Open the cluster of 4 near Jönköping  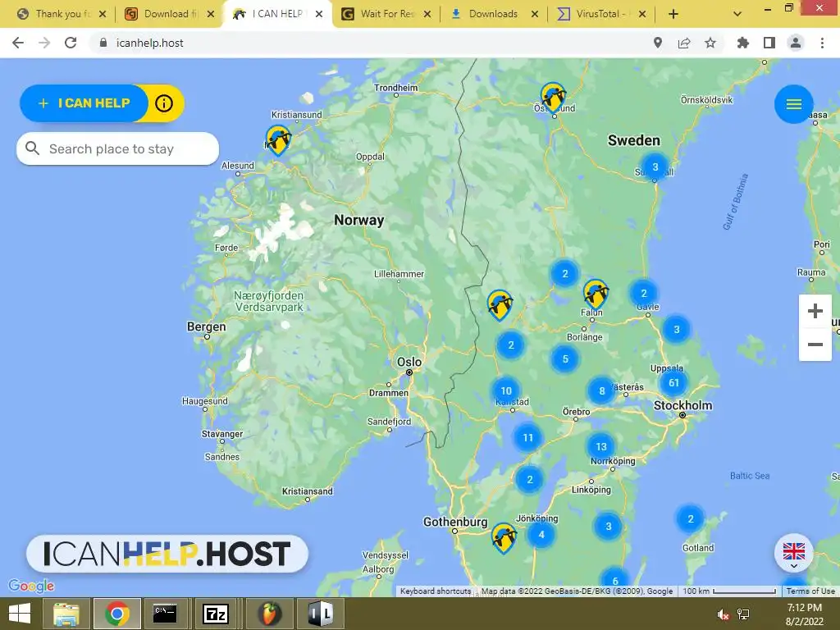[x=541, y=534]
